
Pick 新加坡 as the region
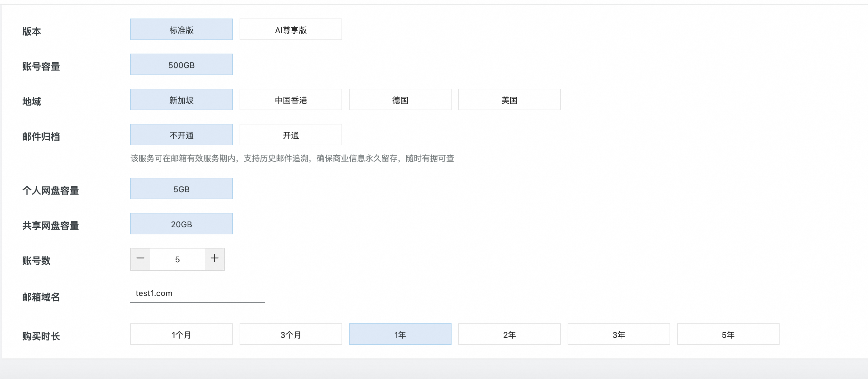[182, 100]
